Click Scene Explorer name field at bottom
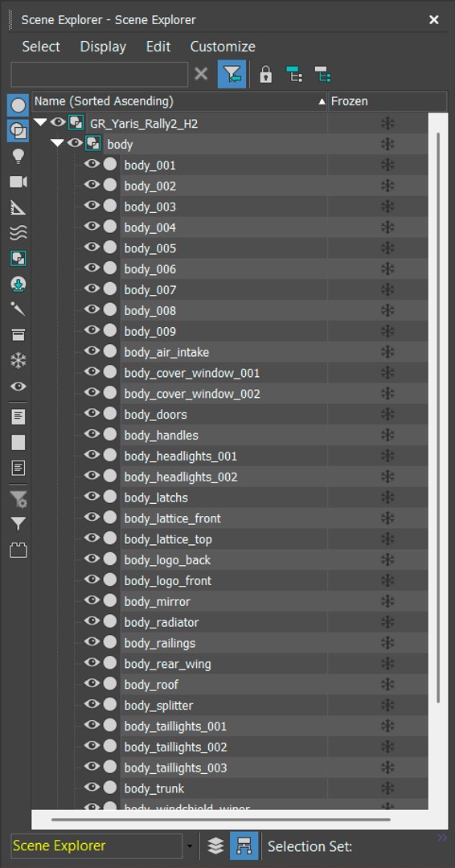455x868 pixels. (96, 845)
